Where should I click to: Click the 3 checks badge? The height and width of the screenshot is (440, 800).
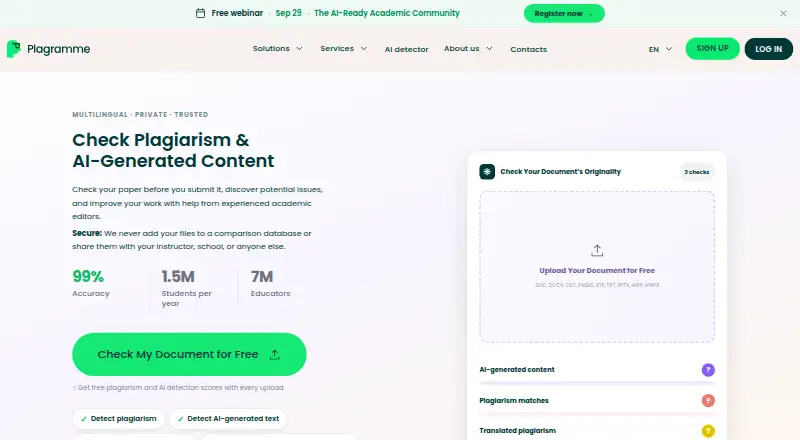696,172
